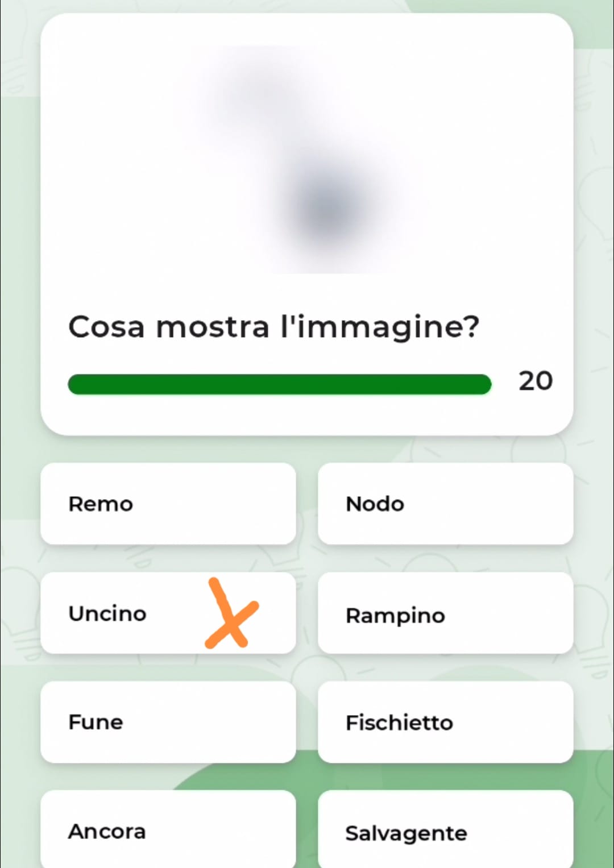Image resolution: width=614 pixels, height=868 pixels.
Task: Tap the Rampino answer button
Action: pyautogui.click(x=445, y=613)
